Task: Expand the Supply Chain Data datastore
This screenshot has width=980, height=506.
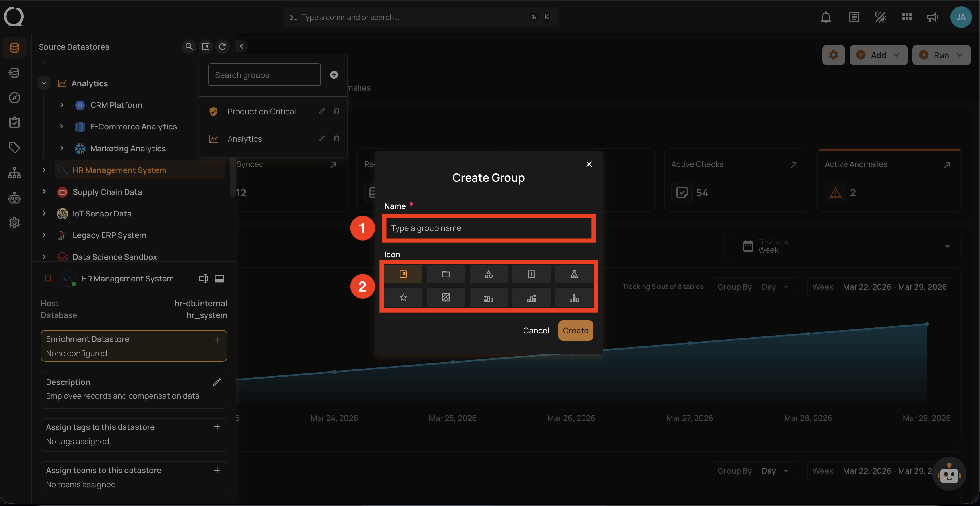Action: pos(44,192)
